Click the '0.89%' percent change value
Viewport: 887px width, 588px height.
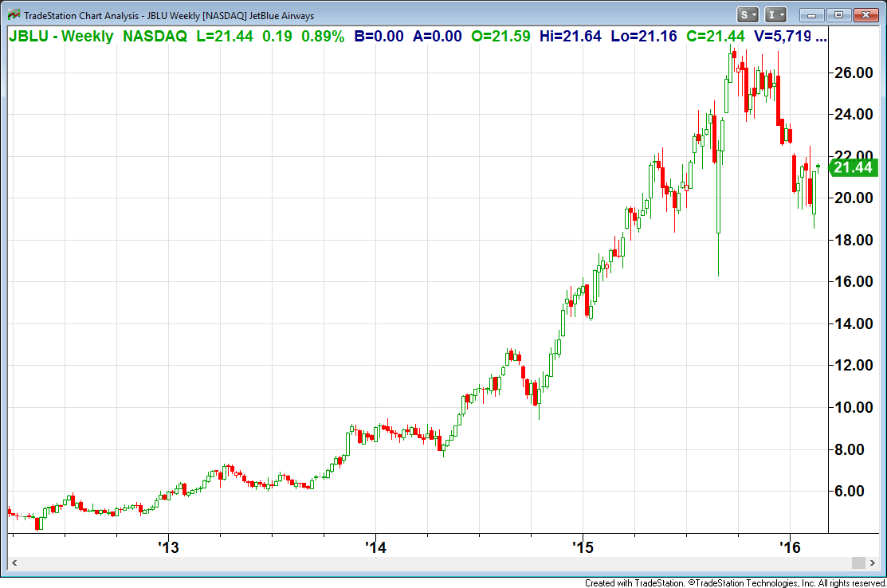(x=323, y=36)
